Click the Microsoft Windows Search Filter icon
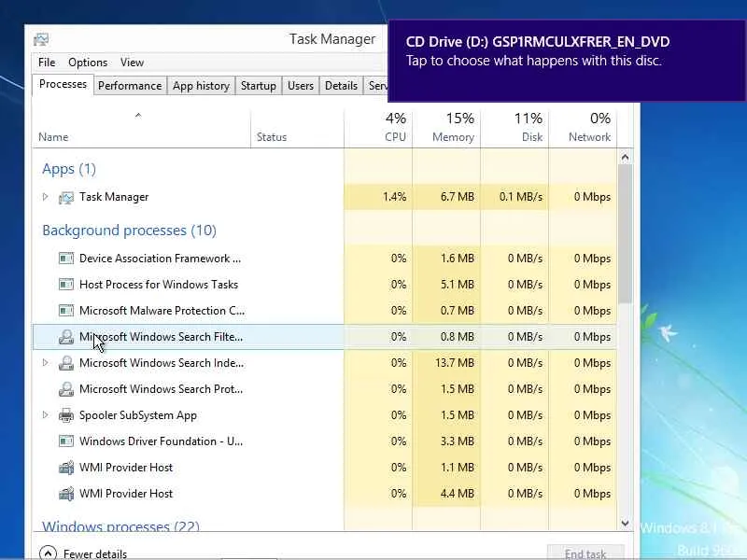This screenshot has height=560, width=747. pyautogui.click(x=66, y=337)
